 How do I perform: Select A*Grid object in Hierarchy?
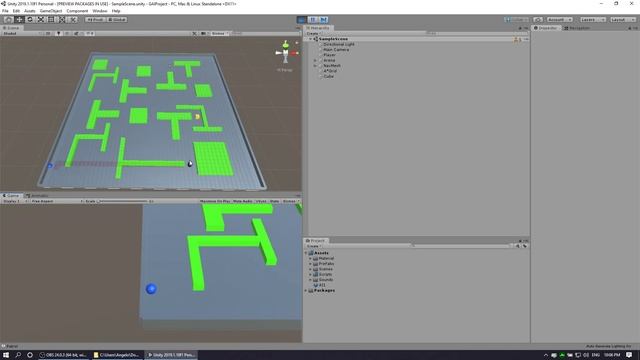[330, 71]
